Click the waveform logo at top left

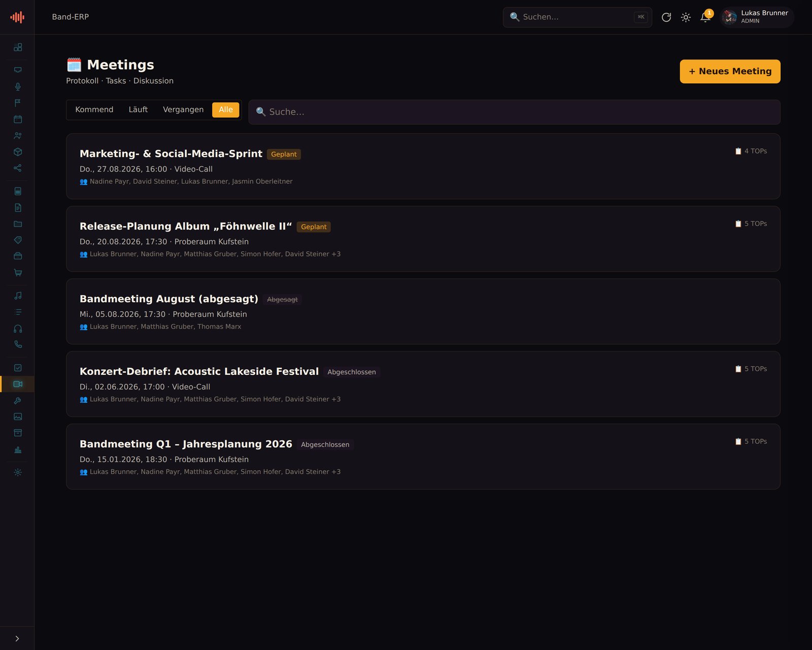pos(17,17)
